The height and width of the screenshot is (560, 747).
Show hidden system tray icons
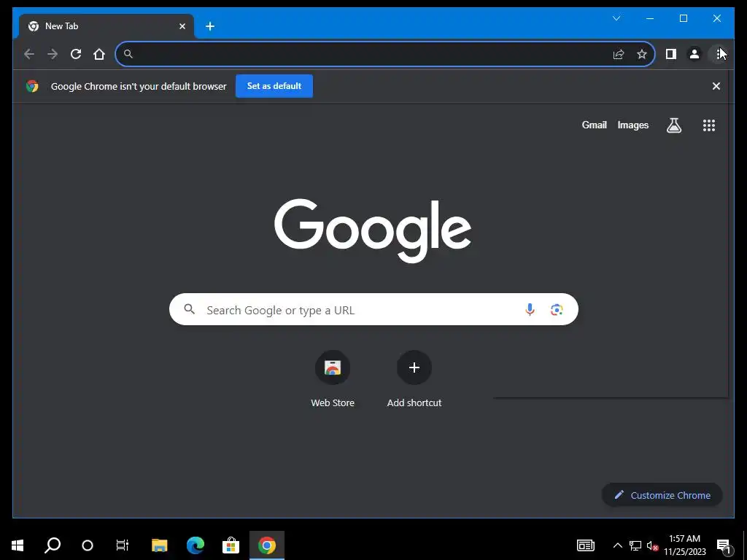pos(617,545)
